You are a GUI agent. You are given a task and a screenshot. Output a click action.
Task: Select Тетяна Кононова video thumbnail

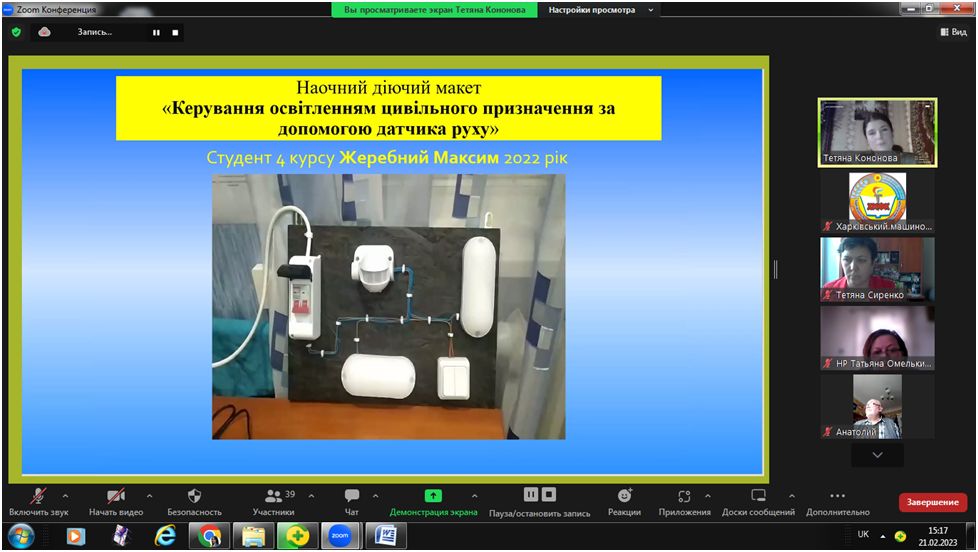[877, 132]
